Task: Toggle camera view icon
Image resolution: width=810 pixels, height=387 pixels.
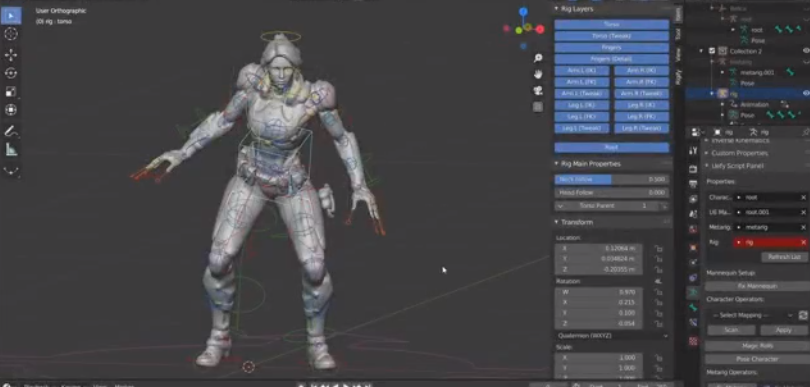Action: (538, 91)
